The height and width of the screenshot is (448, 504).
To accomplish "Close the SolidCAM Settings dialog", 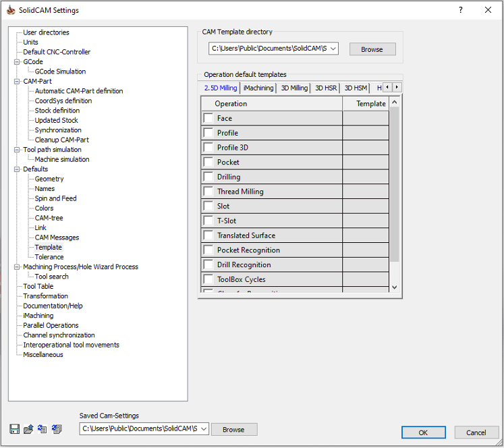I will 488,10.
